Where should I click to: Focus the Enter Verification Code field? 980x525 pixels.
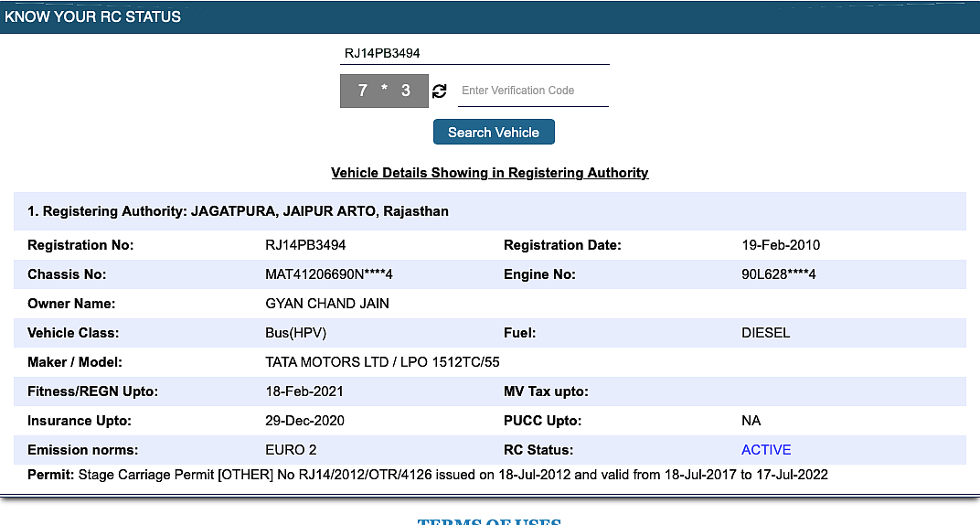533,91
